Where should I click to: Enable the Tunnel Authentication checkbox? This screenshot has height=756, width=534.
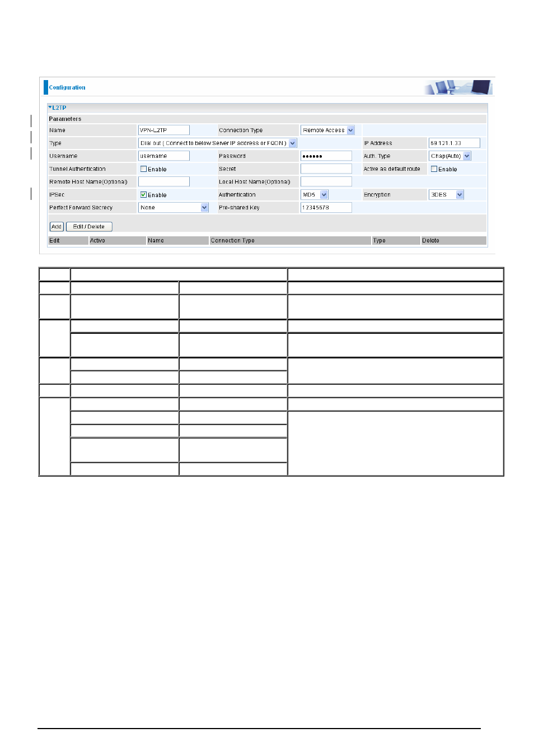click(x=143, y=169)
